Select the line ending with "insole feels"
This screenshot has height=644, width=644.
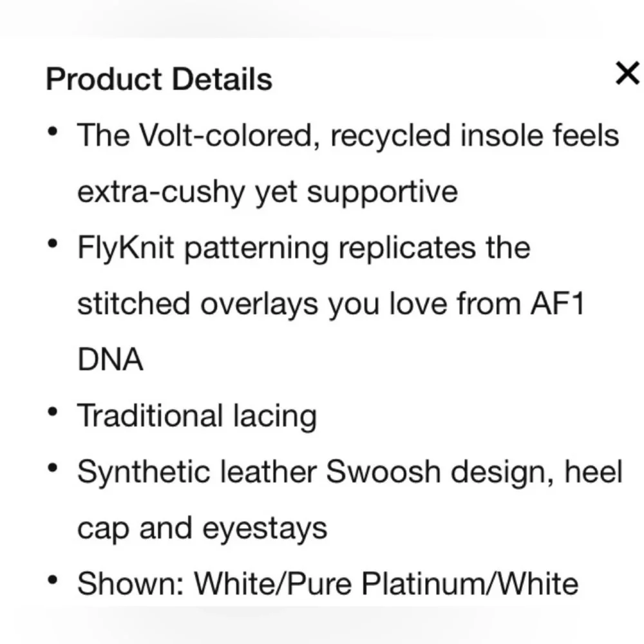coord(348,135)
